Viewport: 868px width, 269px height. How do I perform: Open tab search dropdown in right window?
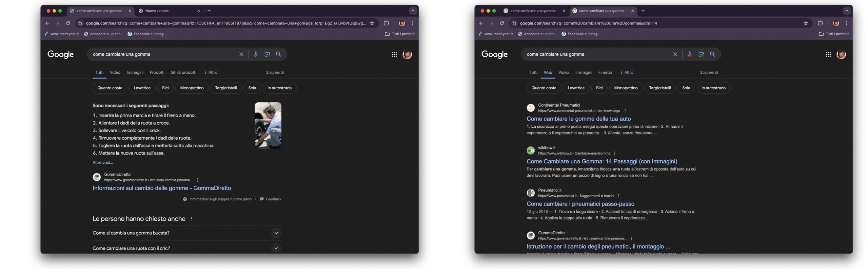(x=847, y=11)
